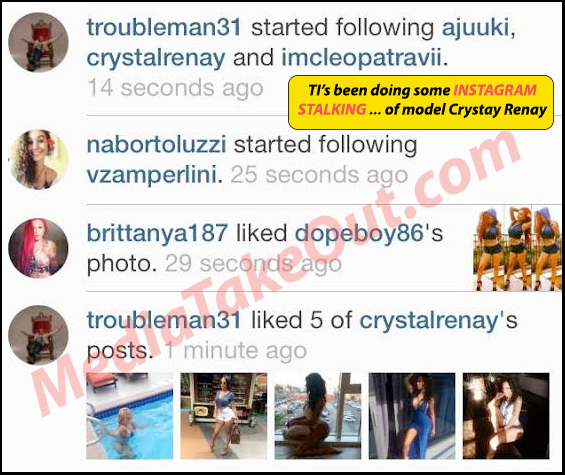The height and width of the screenshot is (475, 565).
Task: View the swimming pool photo thumbnail
Action: [130, 416]
